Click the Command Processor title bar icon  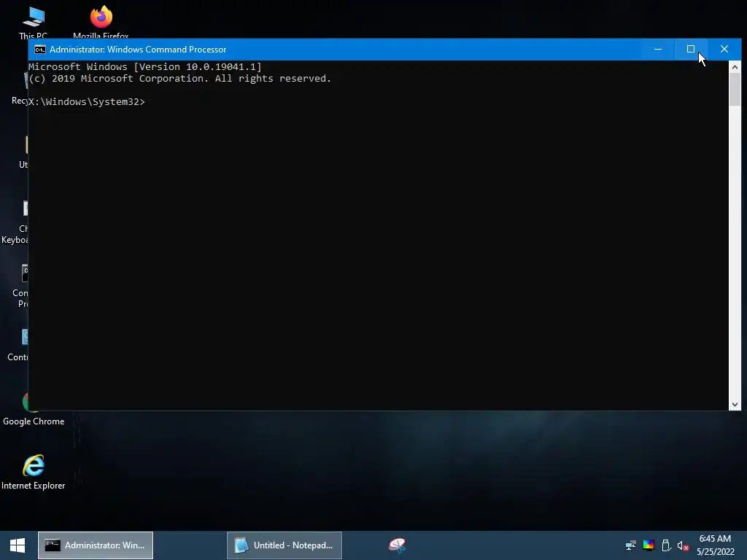[x=40, y=50]
